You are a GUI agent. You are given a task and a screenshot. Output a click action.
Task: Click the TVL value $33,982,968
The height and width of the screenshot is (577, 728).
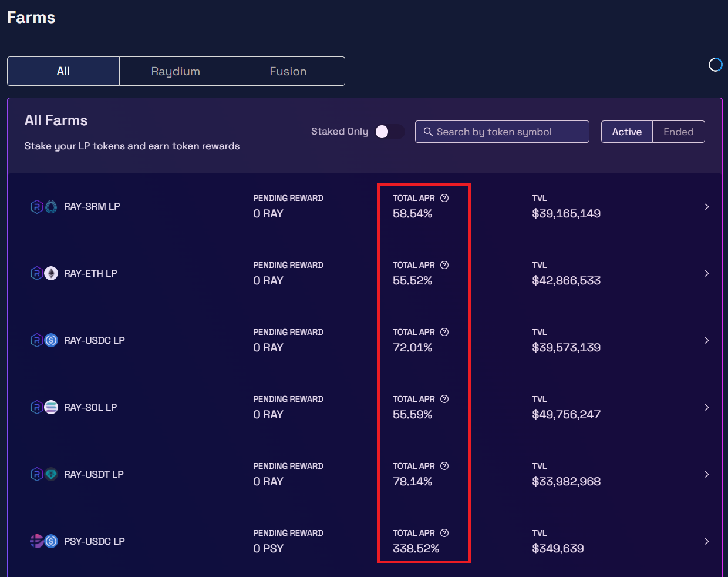tap(566, 482)
